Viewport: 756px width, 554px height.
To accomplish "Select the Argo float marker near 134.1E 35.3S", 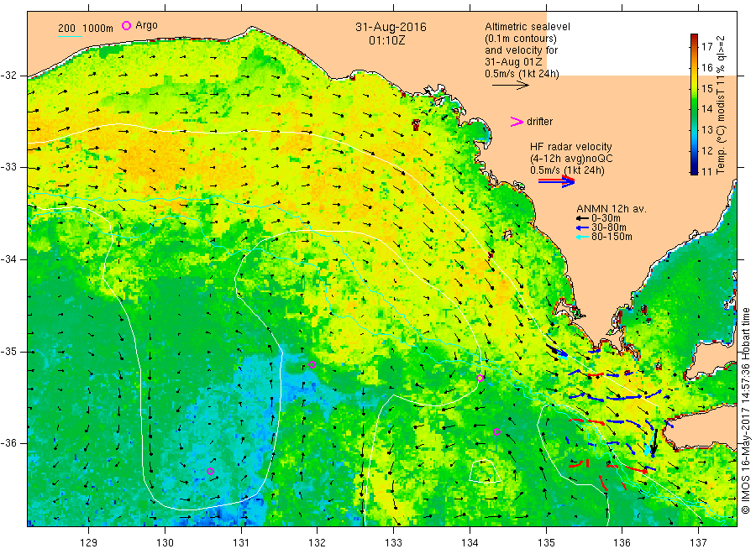I will [480, 379].
